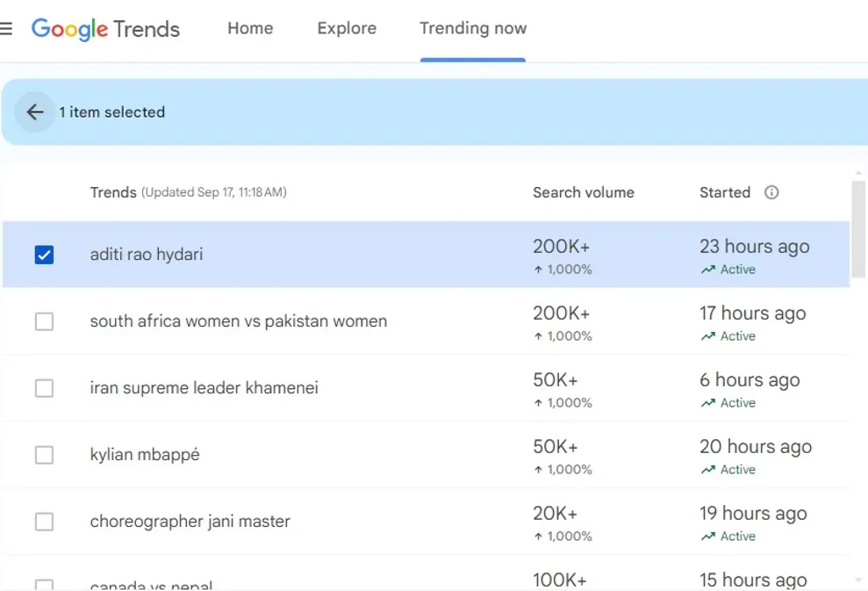
Task: Click the Google Trends logo
Action: [106, 29]
